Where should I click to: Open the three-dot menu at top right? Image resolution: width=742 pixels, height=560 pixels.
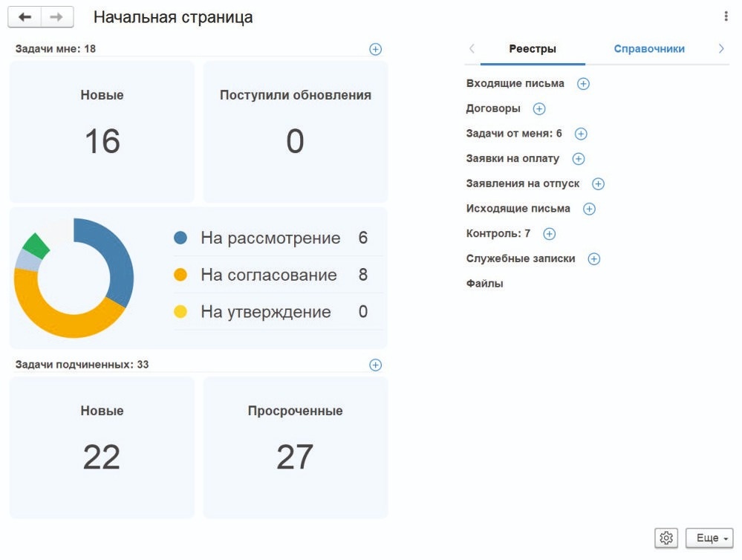click(726, 16)
